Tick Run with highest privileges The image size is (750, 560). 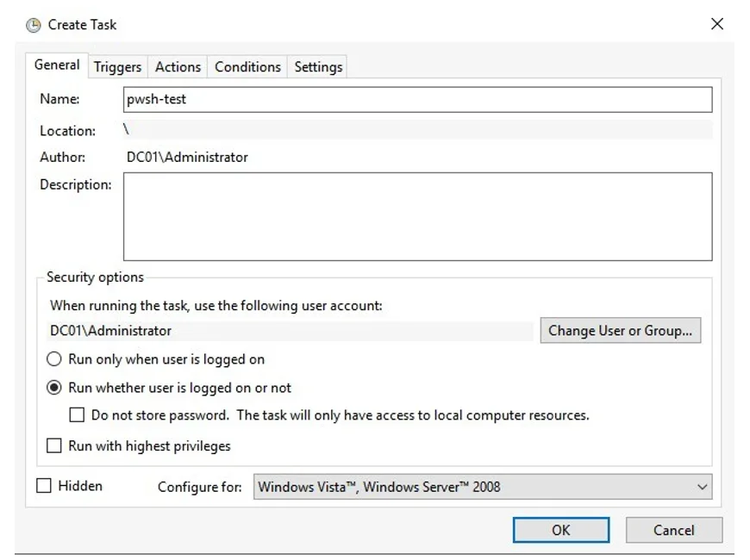point(54,446)
